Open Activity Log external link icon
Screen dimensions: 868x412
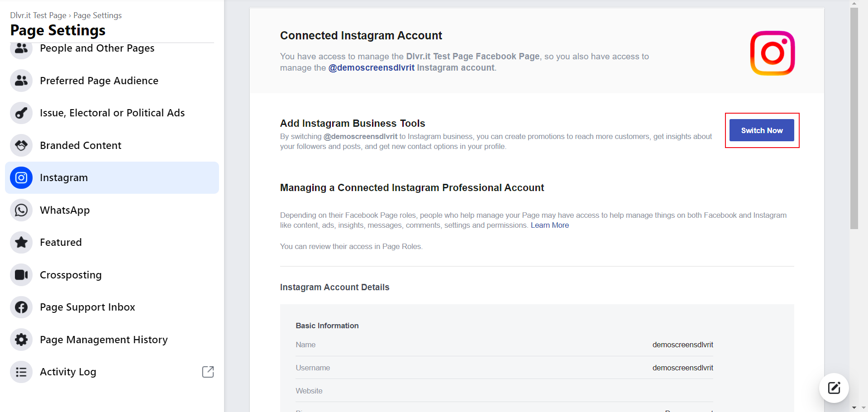click(208, 372)
